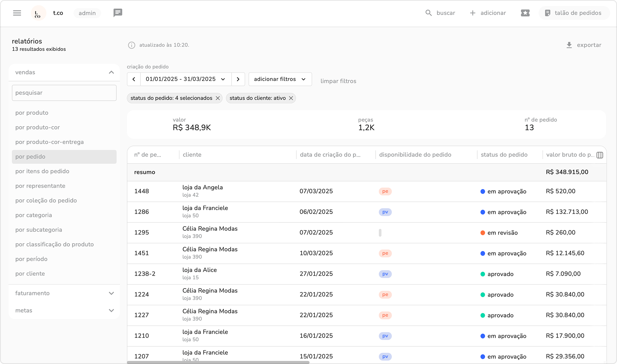Select the por representante report

coord(40,186)
